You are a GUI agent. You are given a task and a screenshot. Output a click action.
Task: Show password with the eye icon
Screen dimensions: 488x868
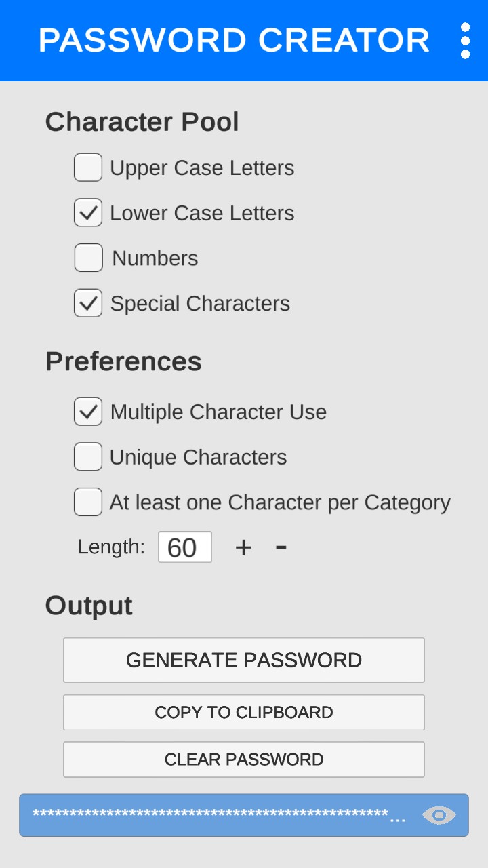point(439,815)
